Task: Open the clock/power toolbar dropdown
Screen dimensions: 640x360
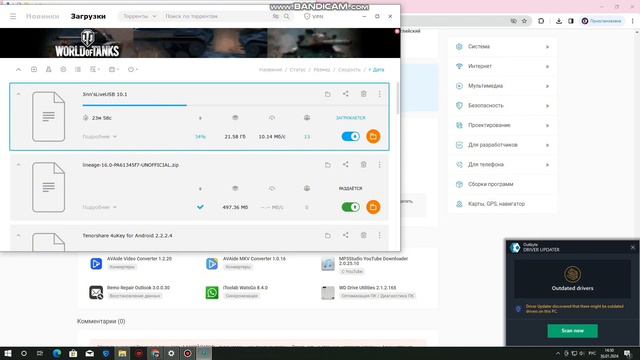Action: (x=133, y=70)
